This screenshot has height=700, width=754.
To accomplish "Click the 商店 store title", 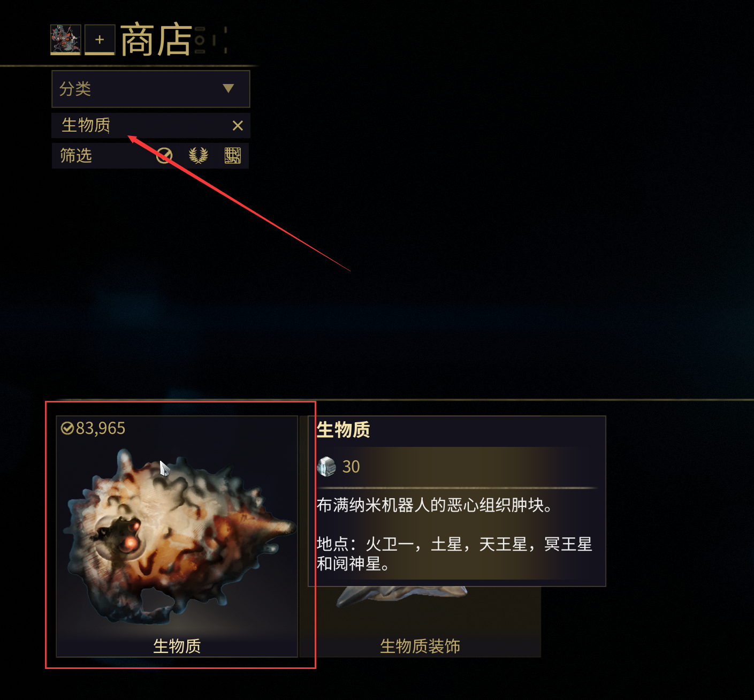I will pyautogui.click(x=156, y=40).
